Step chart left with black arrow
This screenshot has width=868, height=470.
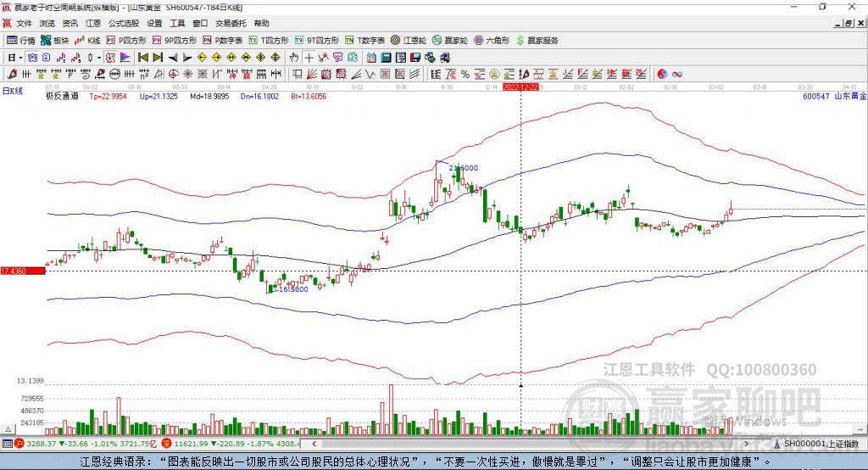(173, 58)
